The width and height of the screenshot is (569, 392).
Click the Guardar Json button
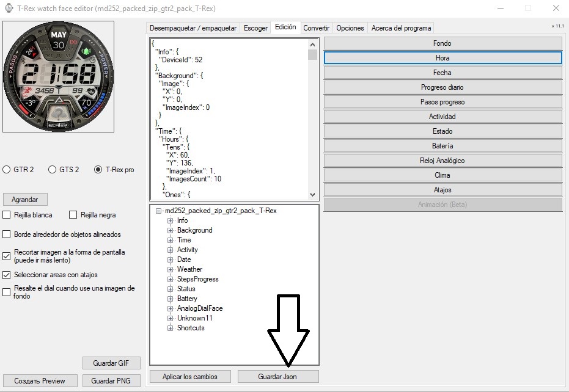click(277, 377)
